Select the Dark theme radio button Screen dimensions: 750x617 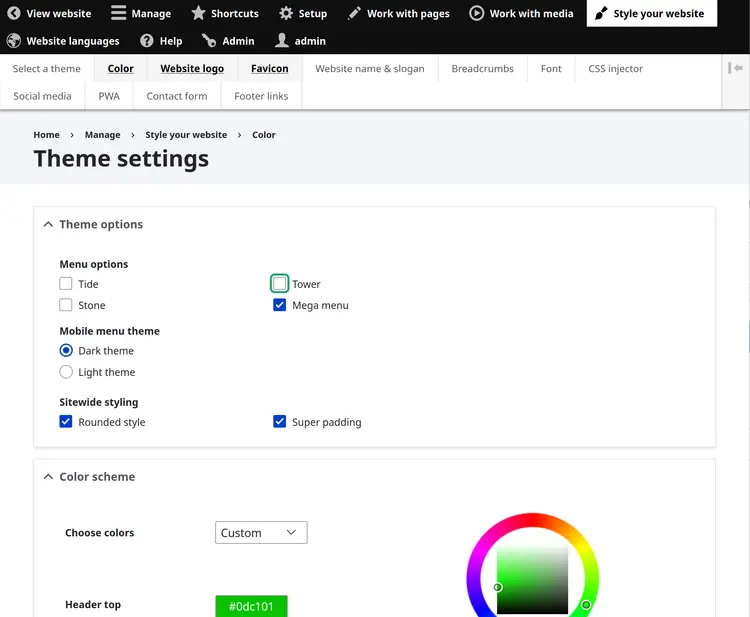pos(66,351)
